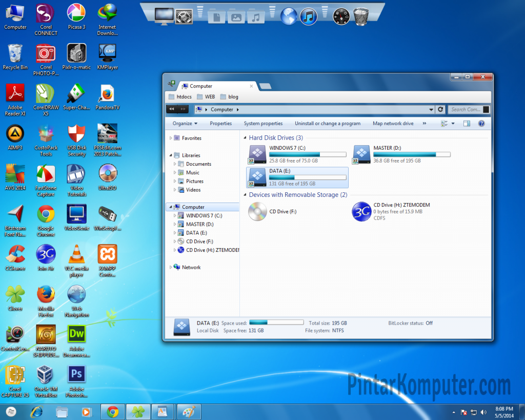Viewport: 525px width, 420px height.
Task: Open a new Clover tab
Action: point(265,87)
